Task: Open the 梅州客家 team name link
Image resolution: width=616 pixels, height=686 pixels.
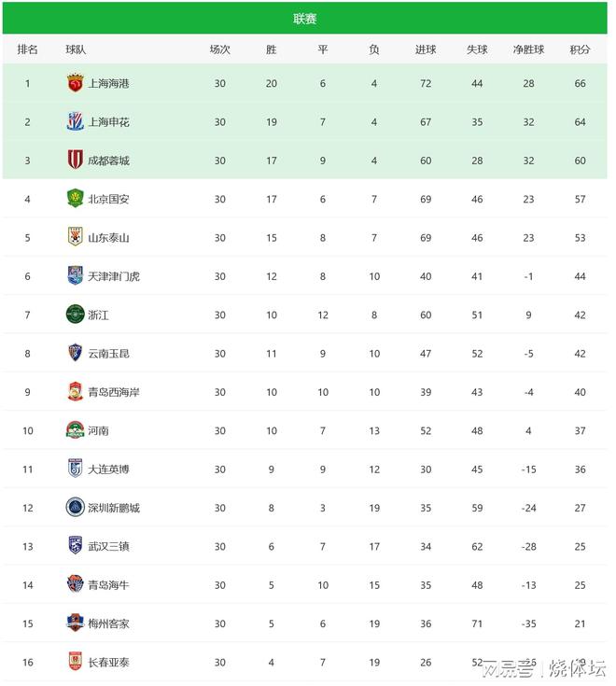Action: (x=108, y=623)
